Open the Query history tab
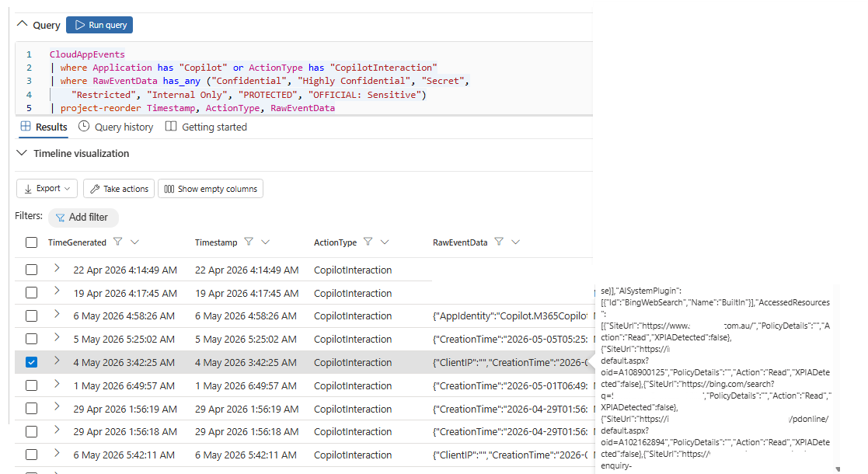 116,127
